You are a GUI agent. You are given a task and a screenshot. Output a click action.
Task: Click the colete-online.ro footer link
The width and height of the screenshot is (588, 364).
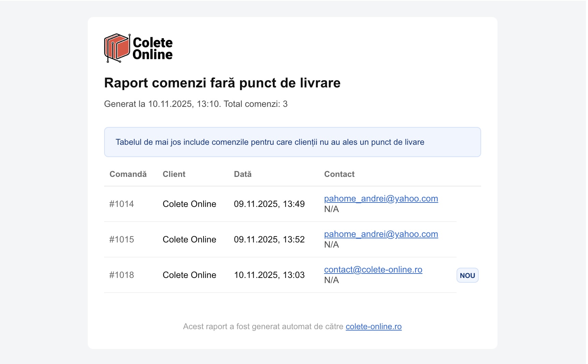374,326
